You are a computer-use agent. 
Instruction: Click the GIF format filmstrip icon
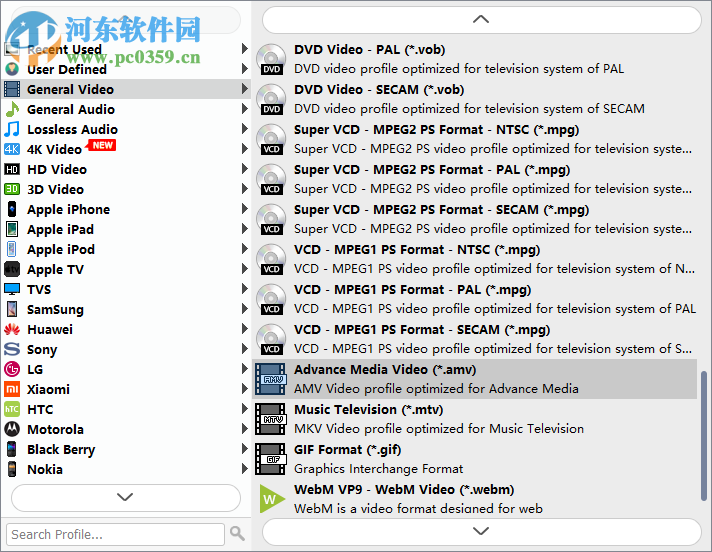click(271, 459)
